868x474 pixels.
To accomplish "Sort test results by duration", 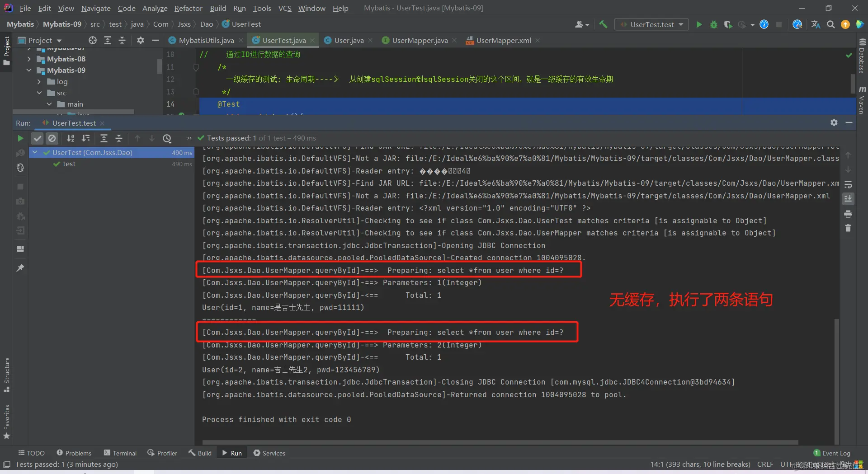I will click(85, 138).
